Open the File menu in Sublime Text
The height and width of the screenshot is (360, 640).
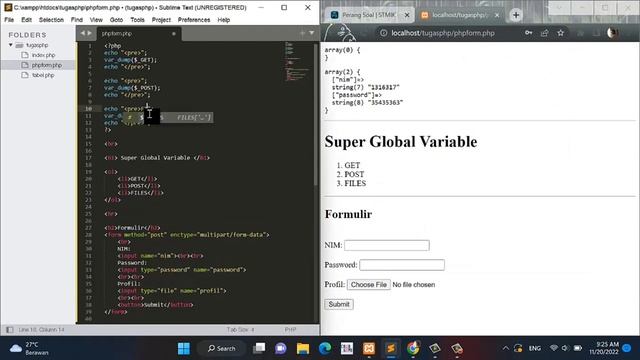[x=9, y=20]
